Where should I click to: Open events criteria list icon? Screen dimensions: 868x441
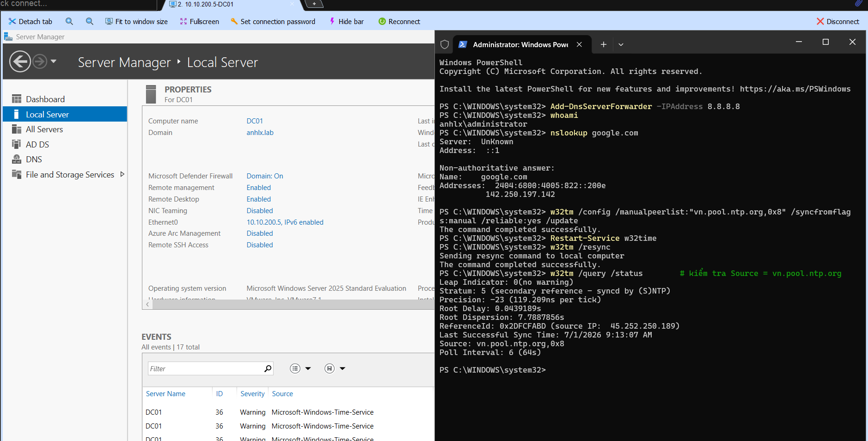click(x=295, y=368)
